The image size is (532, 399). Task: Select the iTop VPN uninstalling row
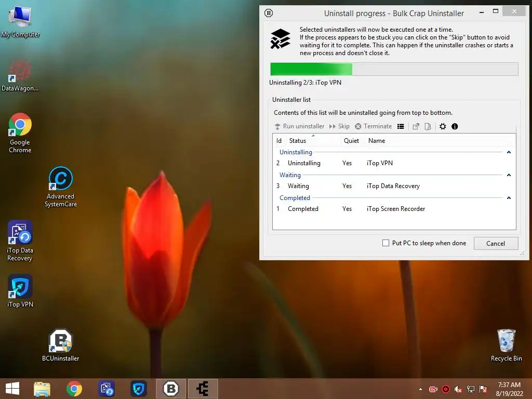(x=394, y=163)
